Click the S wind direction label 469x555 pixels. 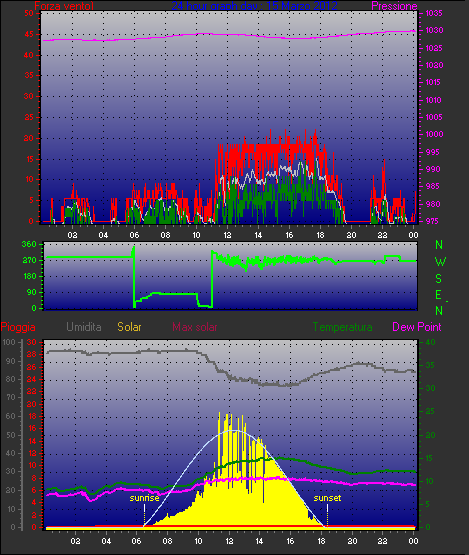(x=439, y=279)
